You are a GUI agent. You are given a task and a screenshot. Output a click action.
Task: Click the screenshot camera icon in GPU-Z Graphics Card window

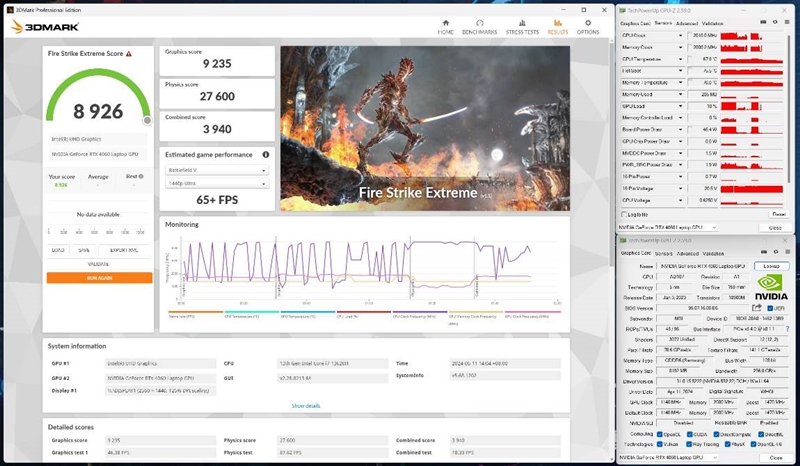pyautogui.click(x=764, y=252)
